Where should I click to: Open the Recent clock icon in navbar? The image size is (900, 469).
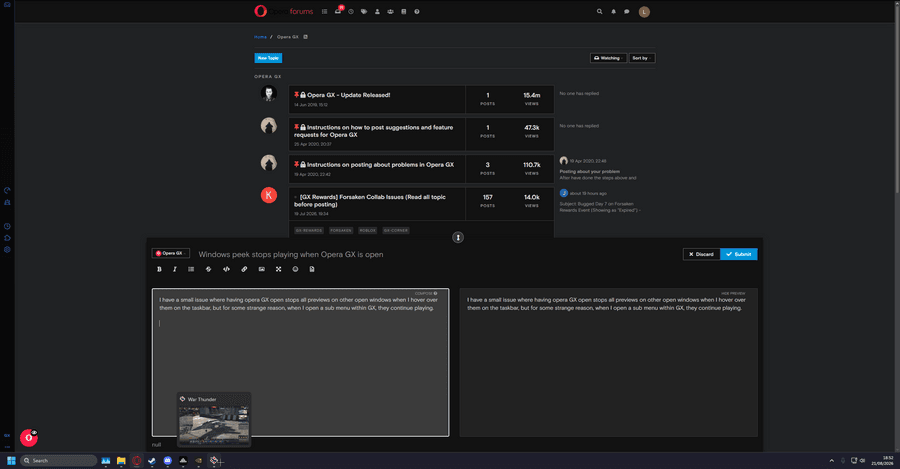tap(351, 11)
